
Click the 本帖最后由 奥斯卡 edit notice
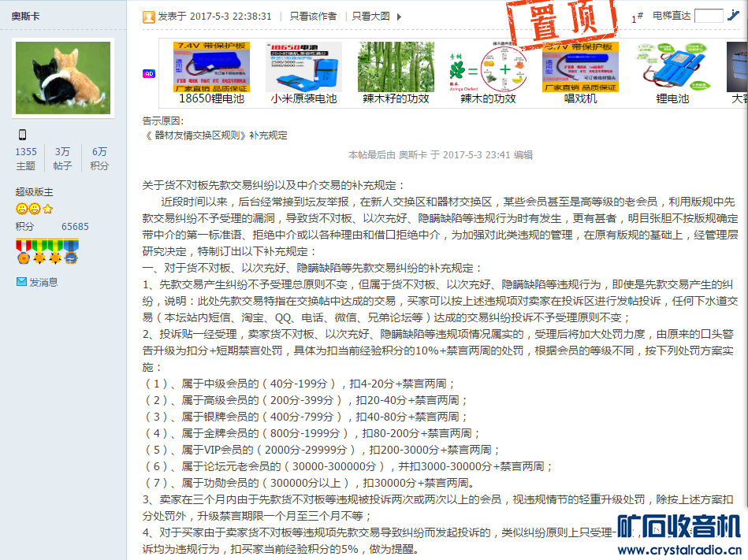(x=441, y=155)
